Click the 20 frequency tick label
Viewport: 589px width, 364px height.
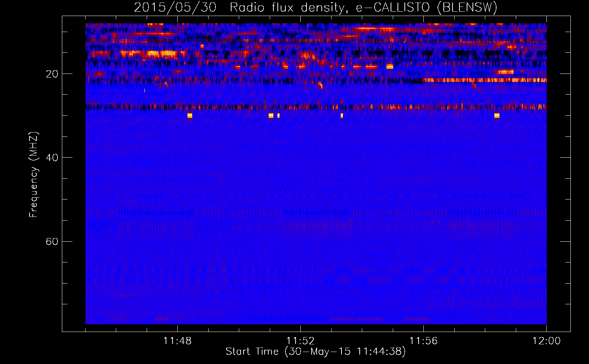(52, 74)
